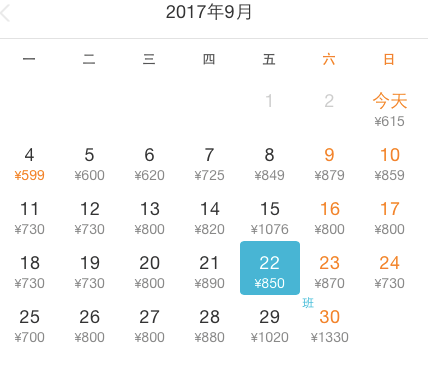Choose Sunday September 24 at ¥730
428x379 pixels.
(389, 272)
